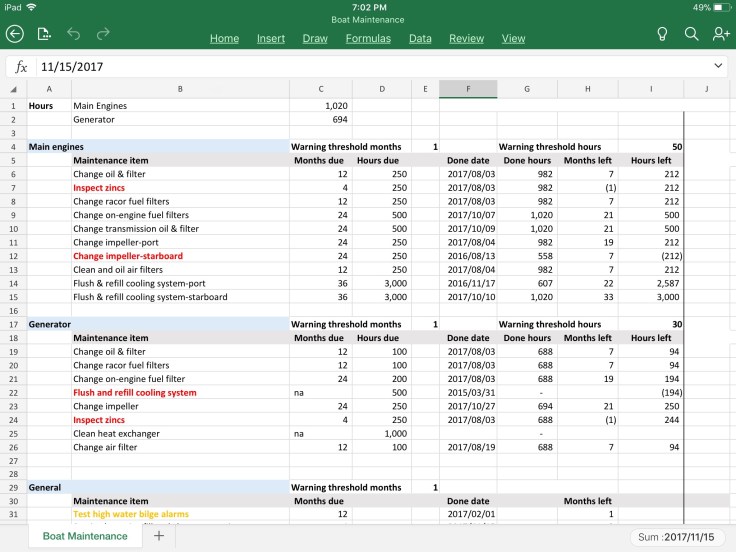Open the Formulas ribbon tab
This screenshot has height=552, width=736.
368,39
